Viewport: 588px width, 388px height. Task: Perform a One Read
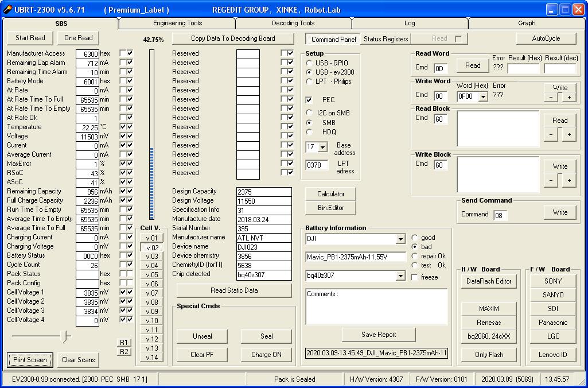click(79, 38)
